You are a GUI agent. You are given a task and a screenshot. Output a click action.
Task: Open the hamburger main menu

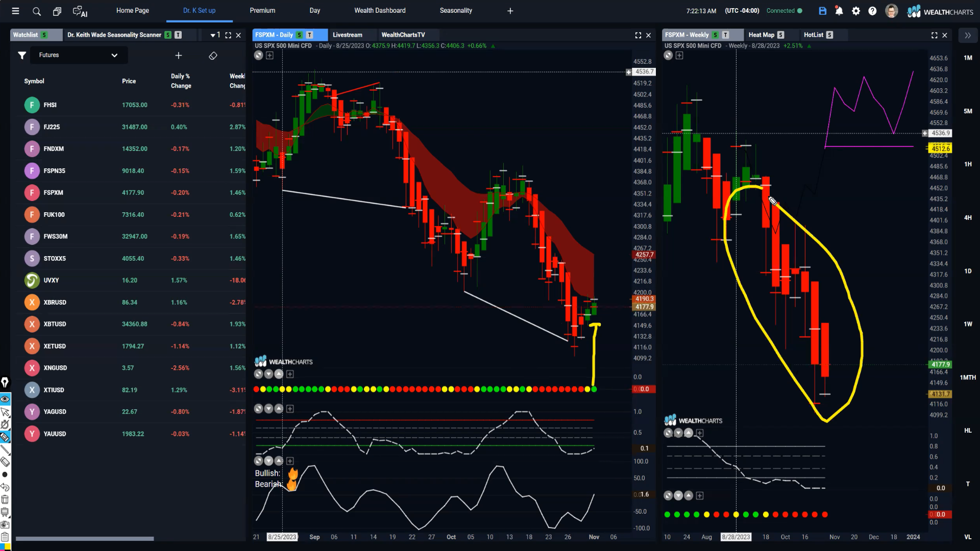click(x=15, y=11)
